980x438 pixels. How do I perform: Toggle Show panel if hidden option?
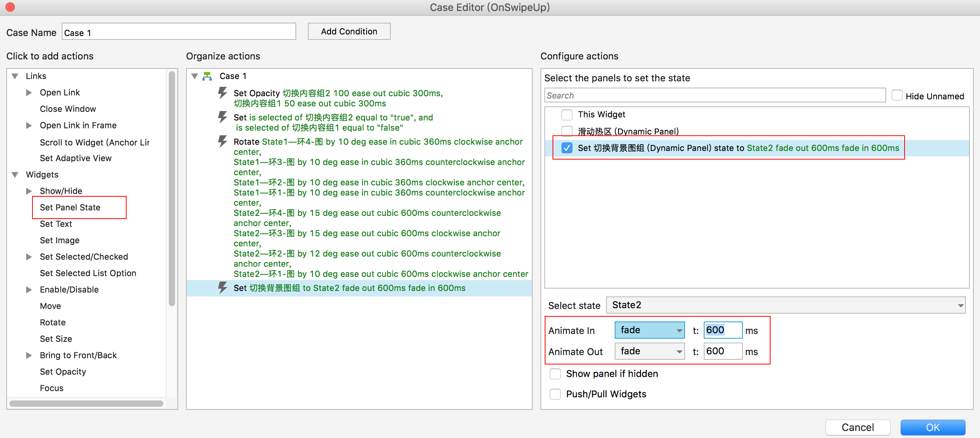pos(555,374)
